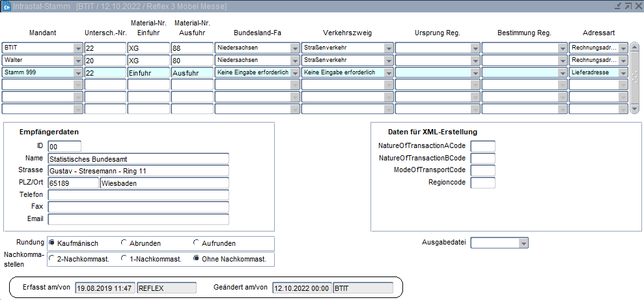This screenshot has width=644, height=300.
Task: Focus the NatureOfTransactionACode field
Action: pyautogui.click(x=483, y=146)
